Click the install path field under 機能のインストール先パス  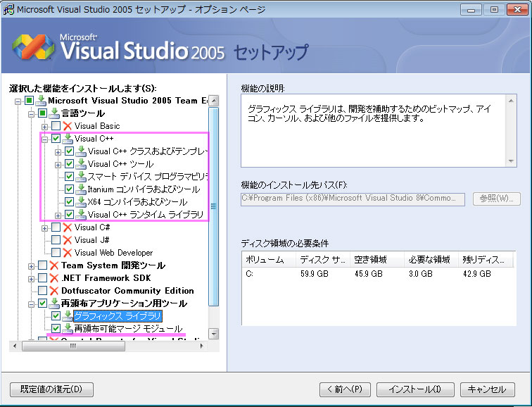coord(353,199)
